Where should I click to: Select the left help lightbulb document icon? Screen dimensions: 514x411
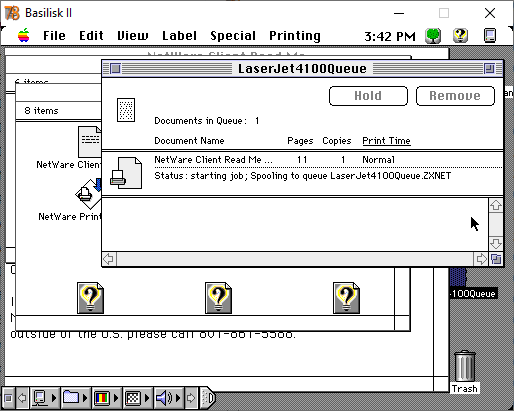coord(90,298)
